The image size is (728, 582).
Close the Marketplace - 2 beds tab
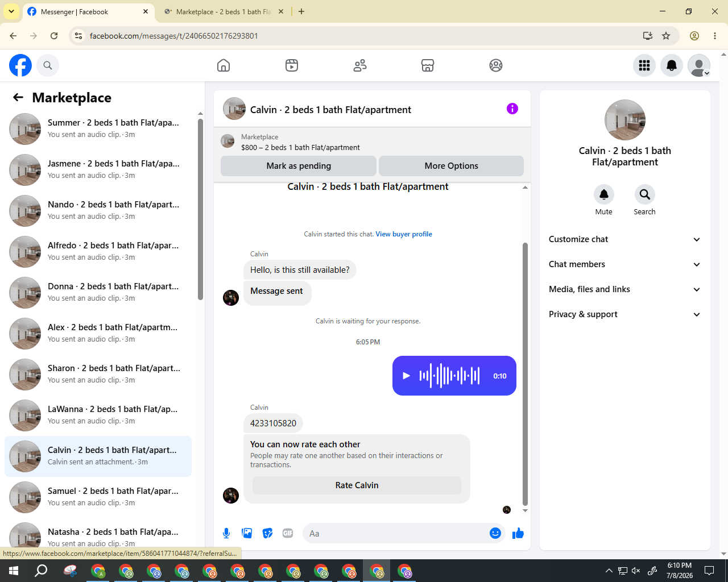pyautogui.click(x=281, y=11)
